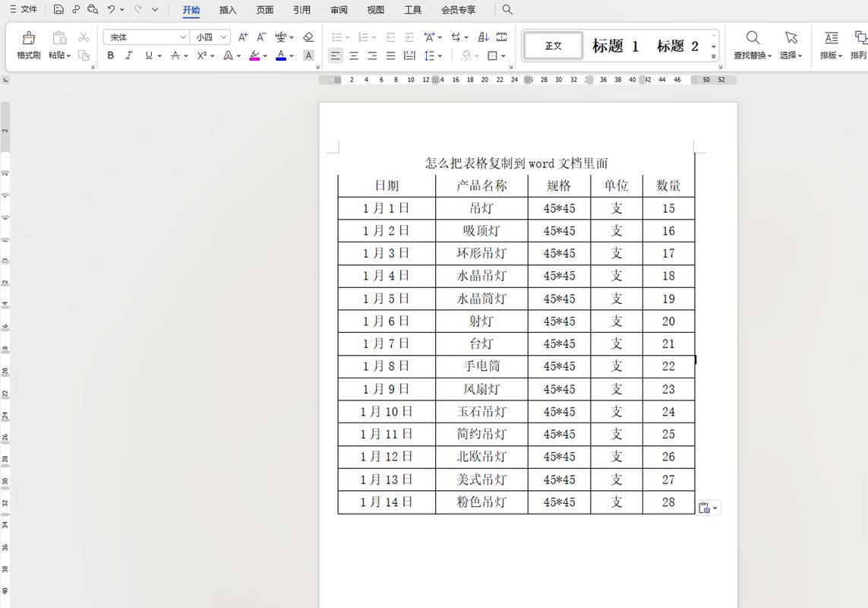
Task: Expand the numbered list dropdown
Action: (x=374, y=37)
